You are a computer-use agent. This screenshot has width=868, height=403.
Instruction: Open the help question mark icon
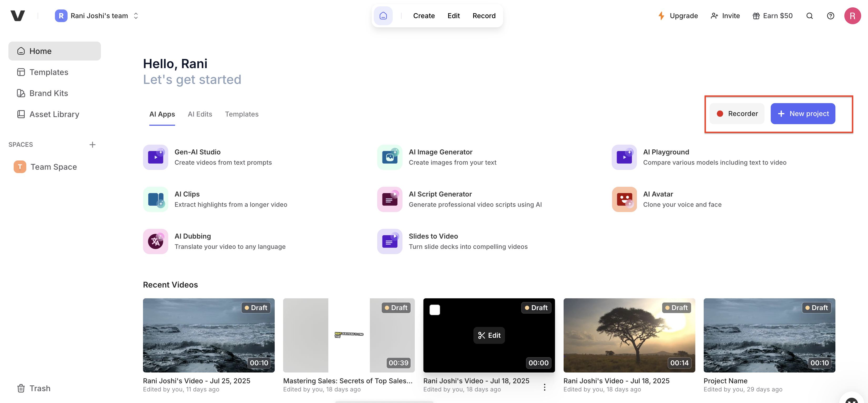click(x=830, y=16)
